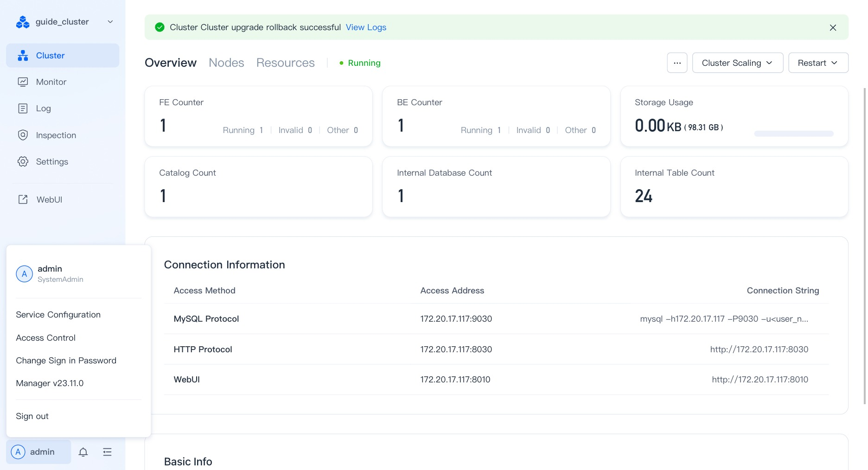
Task: Select the Overview tab
Action: [x=171, y=63]
